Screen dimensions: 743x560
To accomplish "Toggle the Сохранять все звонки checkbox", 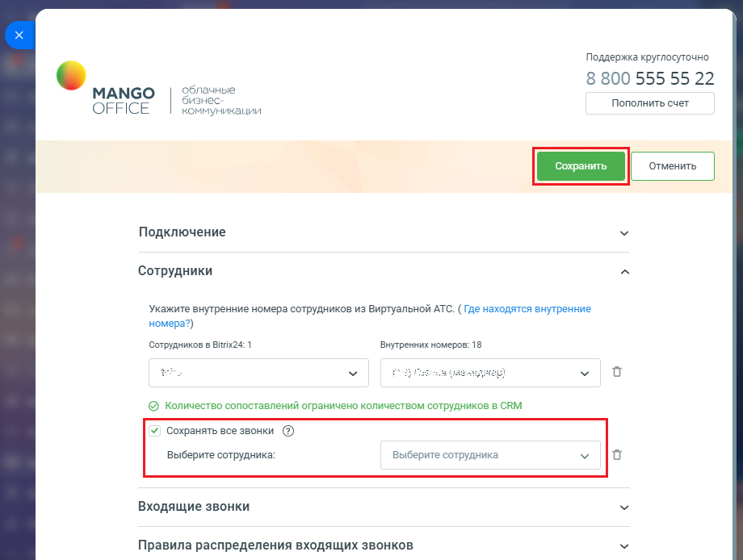I will point(155,431).
